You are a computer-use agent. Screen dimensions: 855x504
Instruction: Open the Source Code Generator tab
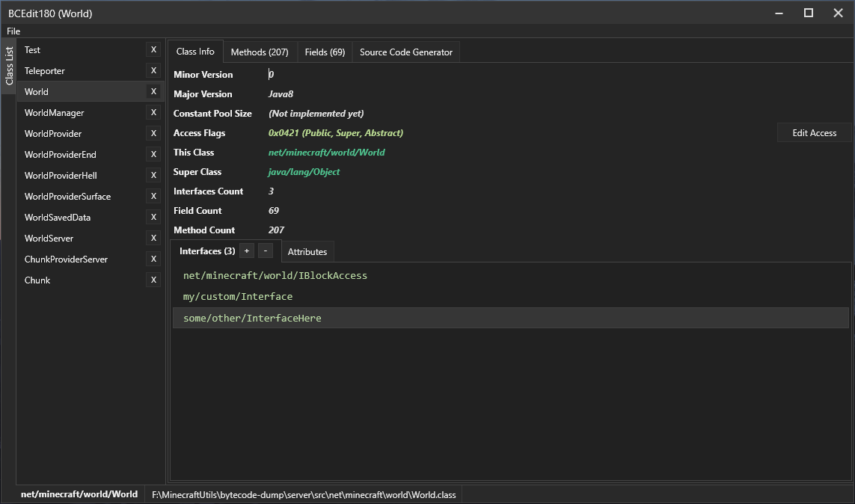click(x=406, y=52)
